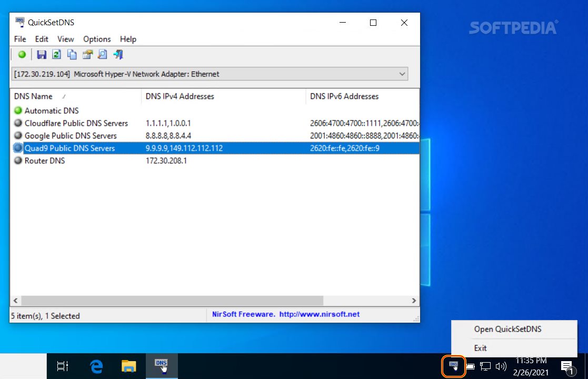Screen dimensions: 588x379
Task: Click the gray circle next to Router DNS
Action: (x=18, y=161)
